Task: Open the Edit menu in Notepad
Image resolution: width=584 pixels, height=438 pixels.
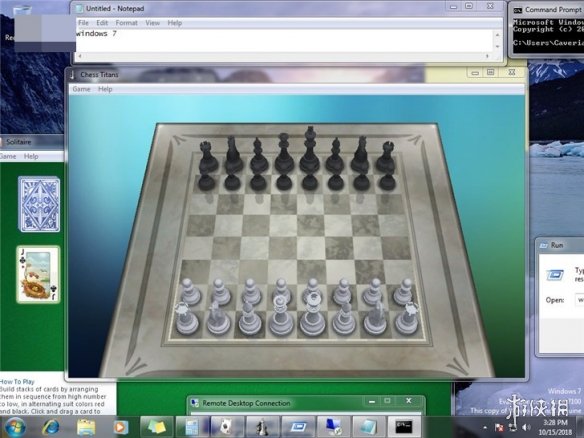Action: pyautogui.click(x=102, y=23)
